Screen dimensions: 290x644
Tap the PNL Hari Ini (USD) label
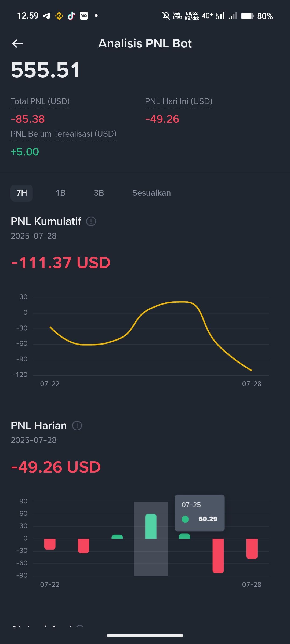pos(179,101)
